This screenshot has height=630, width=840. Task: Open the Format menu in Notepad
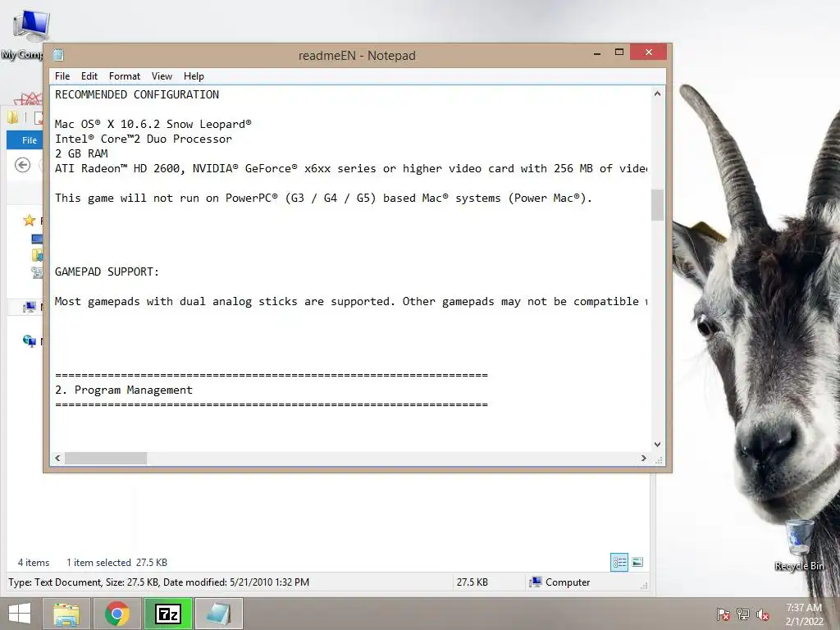[x=125, y=76]
